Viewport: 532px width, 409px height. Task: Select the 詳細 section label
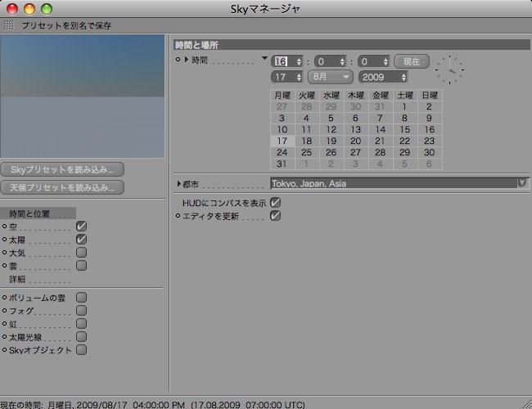17,279
